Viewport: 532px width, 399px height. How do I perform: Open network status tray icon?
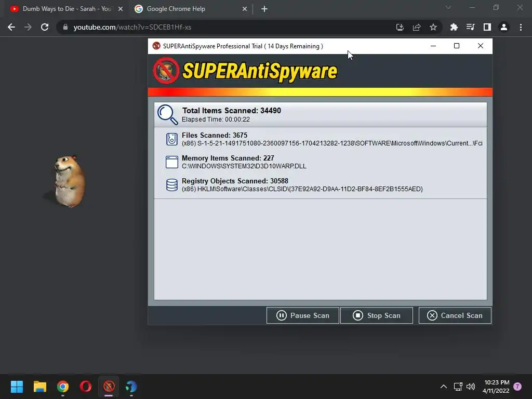pyautogui.click(x=458, y=387)
